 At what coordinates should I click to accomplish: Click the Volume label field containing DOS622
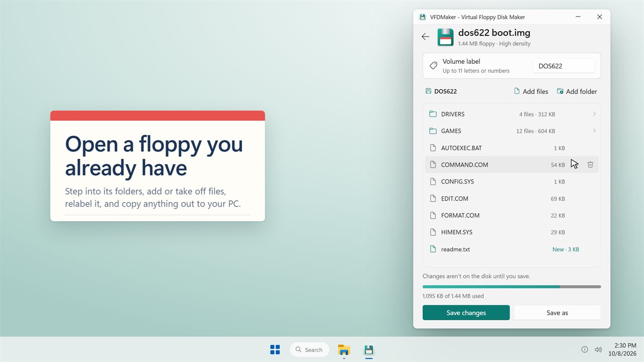(563, 66)
